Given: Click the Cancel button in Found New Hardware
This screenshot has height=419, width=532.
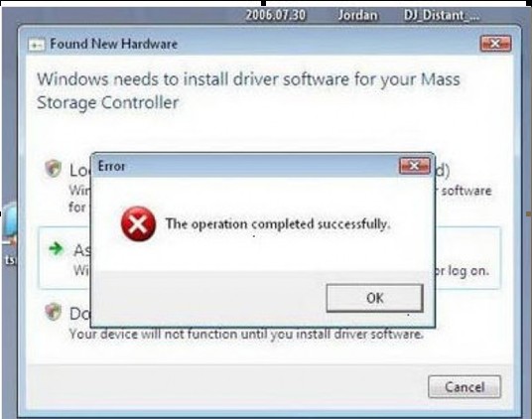Looking at the screenshot, I should point(465,387).
